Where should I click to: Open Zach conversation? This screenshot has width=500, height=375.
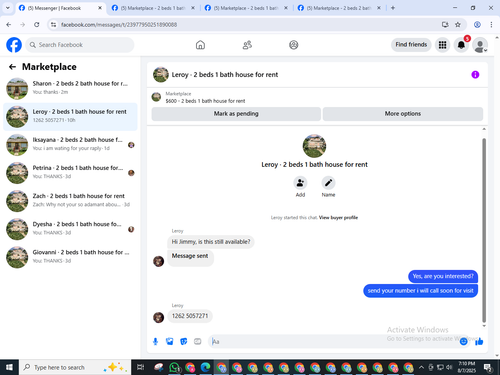(x=70, y=201)
